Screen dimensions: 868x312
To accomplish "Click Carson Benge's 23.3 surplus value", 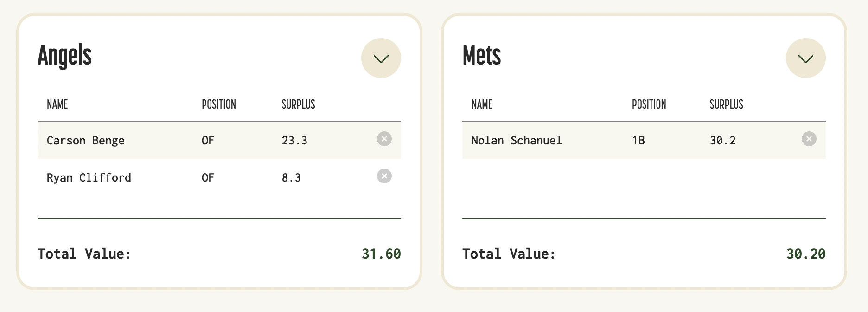I will coord(294,140).
